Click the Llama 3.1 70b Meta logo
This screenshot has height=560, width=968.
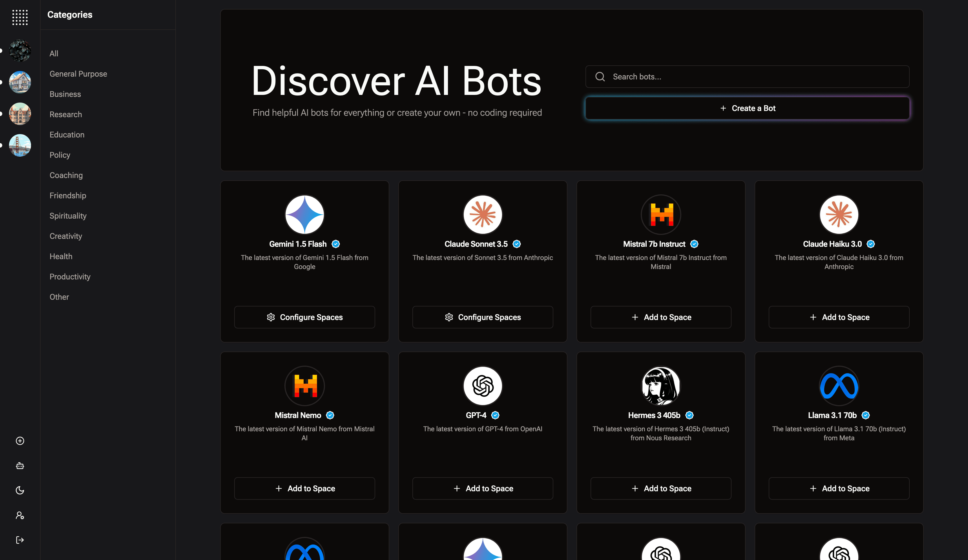(839, 386)
